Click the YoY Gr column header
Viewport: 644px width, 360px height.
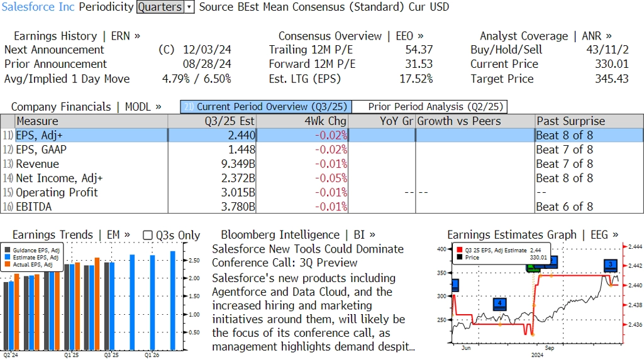point(382,121)
